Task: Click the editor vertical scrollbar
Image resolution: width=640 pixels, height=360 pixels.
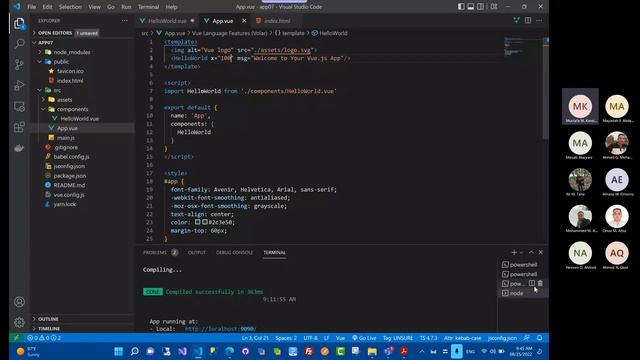Action: tap(545, 88)
